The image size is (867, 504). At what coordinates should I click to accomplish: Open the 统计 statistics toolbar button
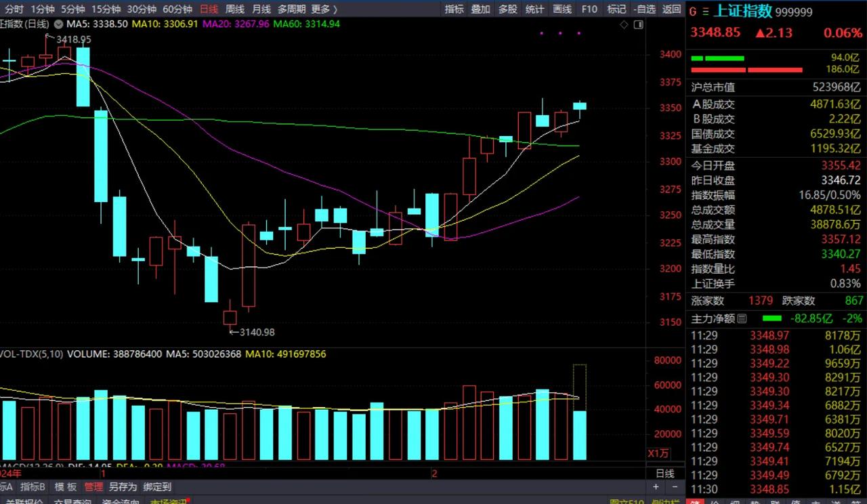534,9
